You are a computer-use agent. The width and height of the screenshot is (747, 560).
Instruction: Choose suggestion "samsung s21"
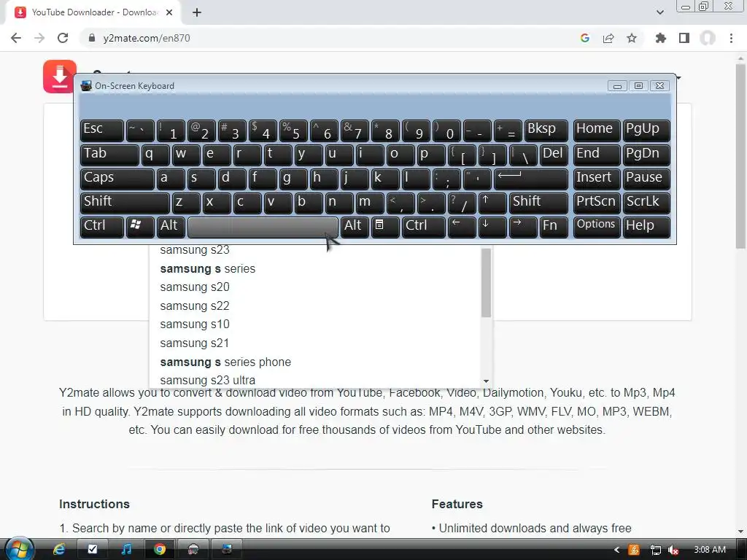315,343
